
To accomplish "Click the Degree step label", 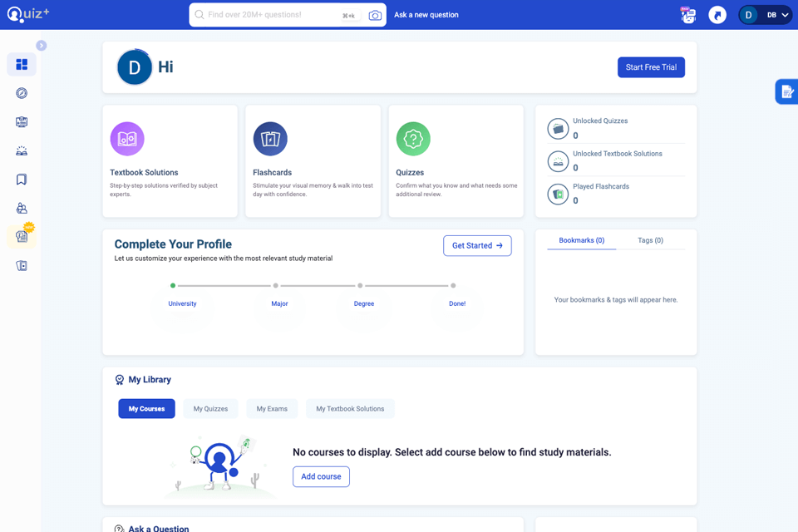I will (x=364, y=303).
